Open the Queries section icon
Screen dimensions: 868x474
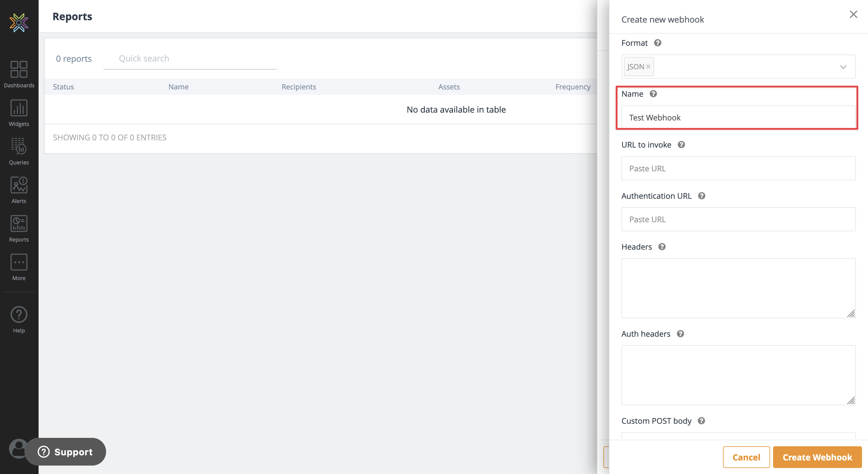tap(19, 146)
